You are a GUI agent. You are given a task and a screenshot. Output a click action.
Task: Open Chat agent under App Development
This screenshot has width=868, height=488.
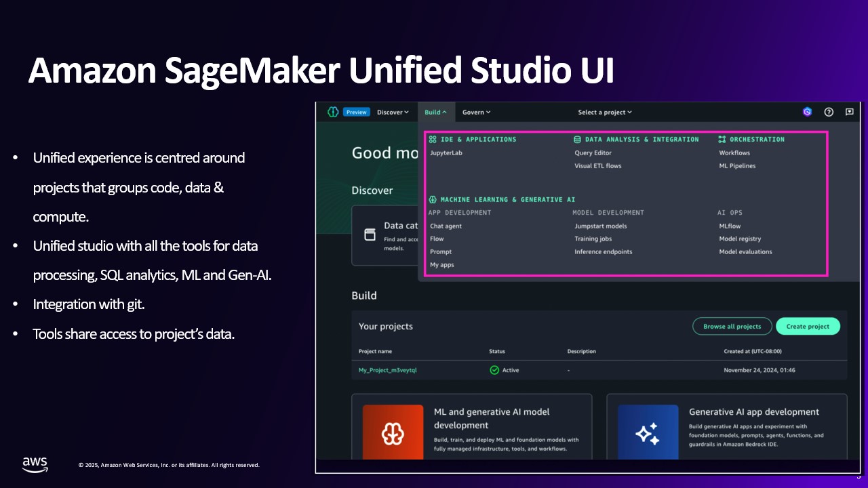(446, 226)
